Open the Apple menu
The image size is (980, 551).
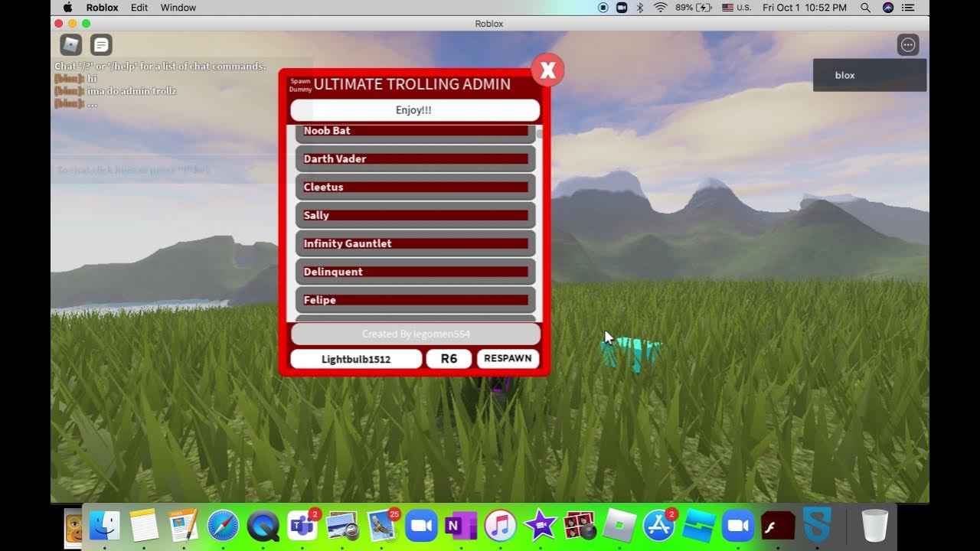[67, 8]
